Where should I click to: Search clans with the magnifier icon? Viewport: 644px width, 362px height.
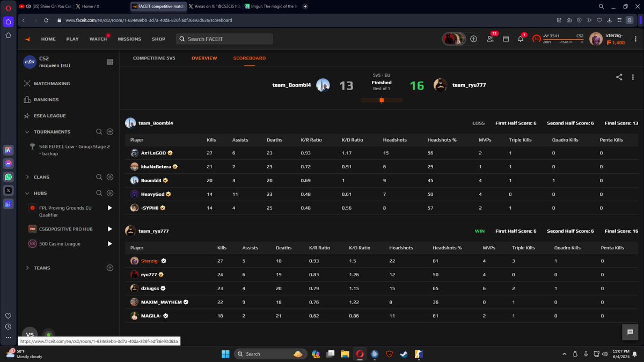click(99, 177)
